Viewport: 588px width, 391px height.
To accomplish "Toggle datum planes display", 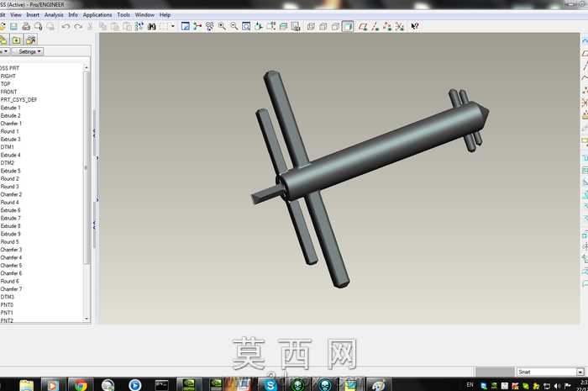I will [x=363, y=26].
